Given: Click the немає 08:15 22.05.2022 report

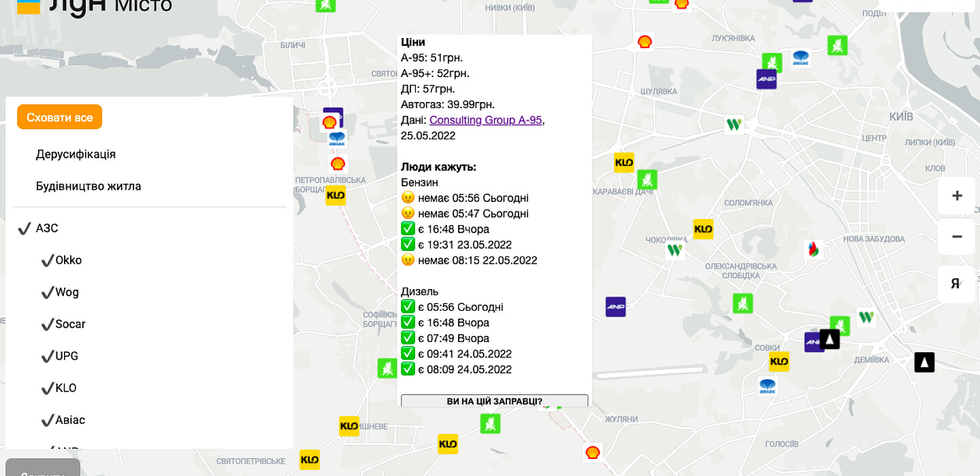Looking at the screenshot, I should [x=470, y=260].
